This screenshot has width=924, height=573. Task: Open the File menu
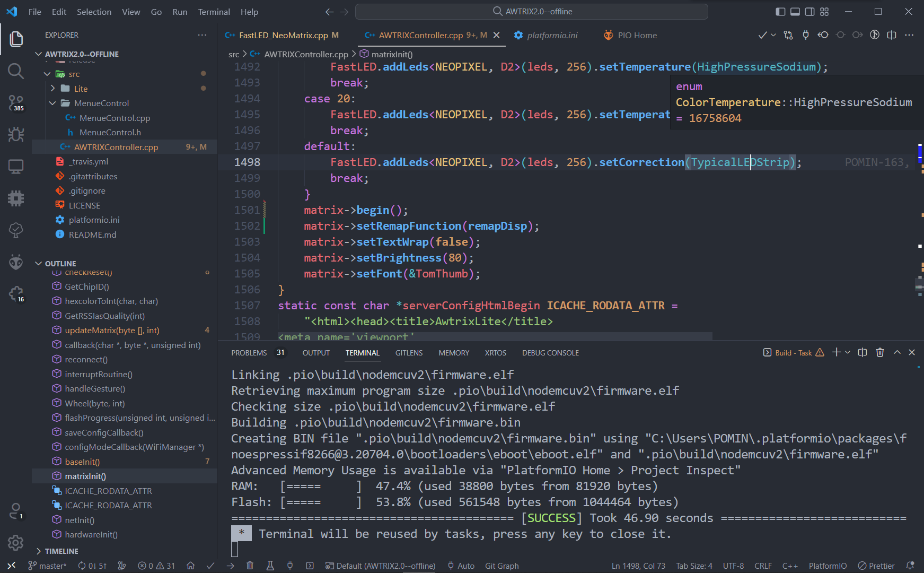pyautogui.click(x=35, y=12)
